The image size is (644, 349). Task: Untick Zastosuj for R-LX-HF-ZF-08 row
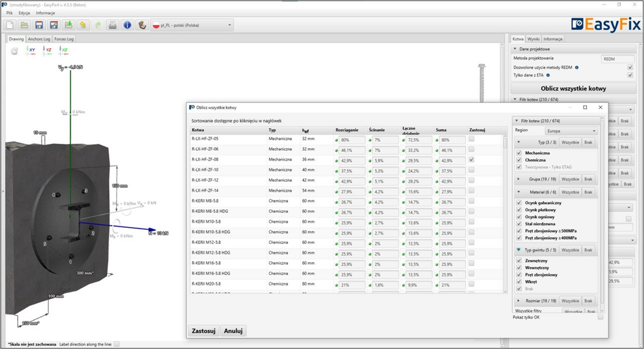coord(471,159)
